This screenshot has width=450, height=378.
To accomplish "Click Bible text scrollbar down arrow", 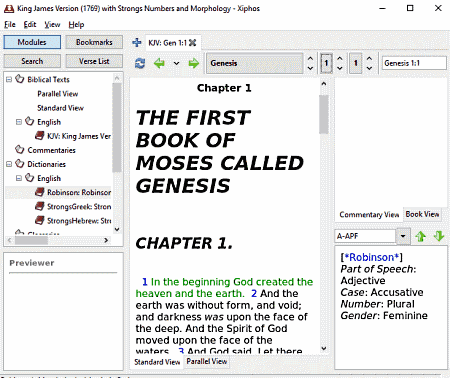I will 323,349.
